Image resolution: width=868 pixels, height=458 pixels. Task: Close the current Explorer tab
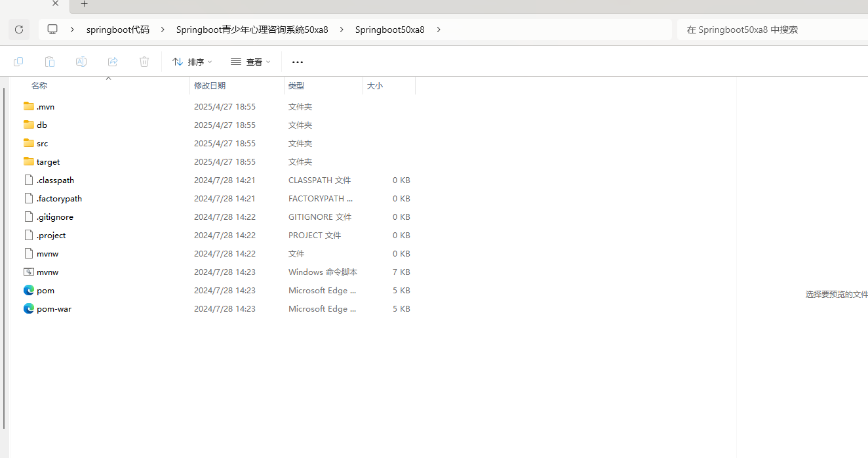click(56, 3)
